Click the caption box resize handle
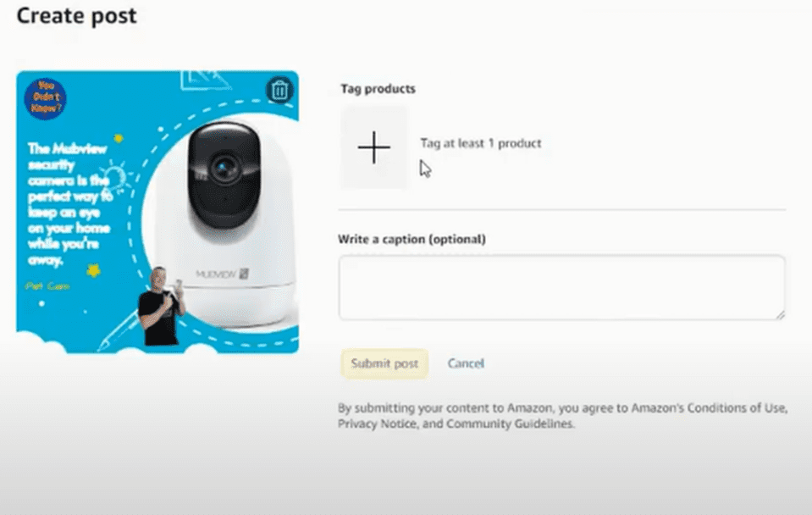812x515 pixels. click(780, 314)
